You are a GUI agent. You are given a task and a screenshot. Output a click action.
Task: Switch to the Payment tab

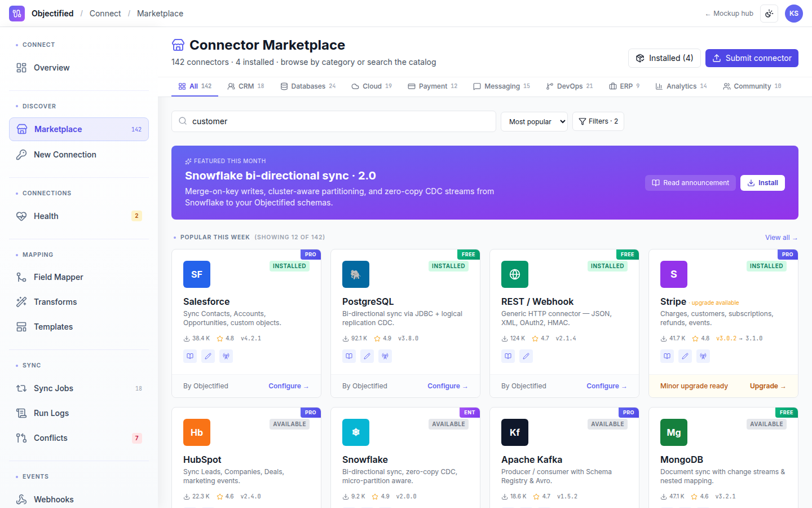click(x=433, y=86)
